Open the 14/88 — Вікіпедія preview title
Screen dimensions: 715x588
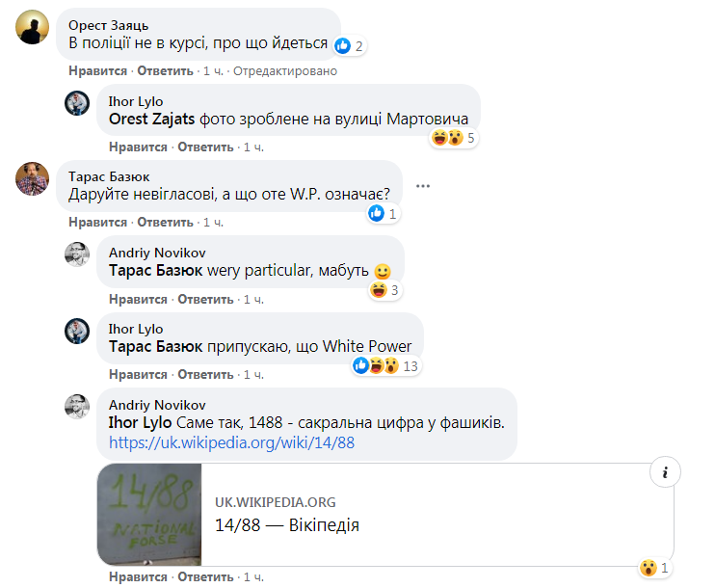click(x=287, y=525)
